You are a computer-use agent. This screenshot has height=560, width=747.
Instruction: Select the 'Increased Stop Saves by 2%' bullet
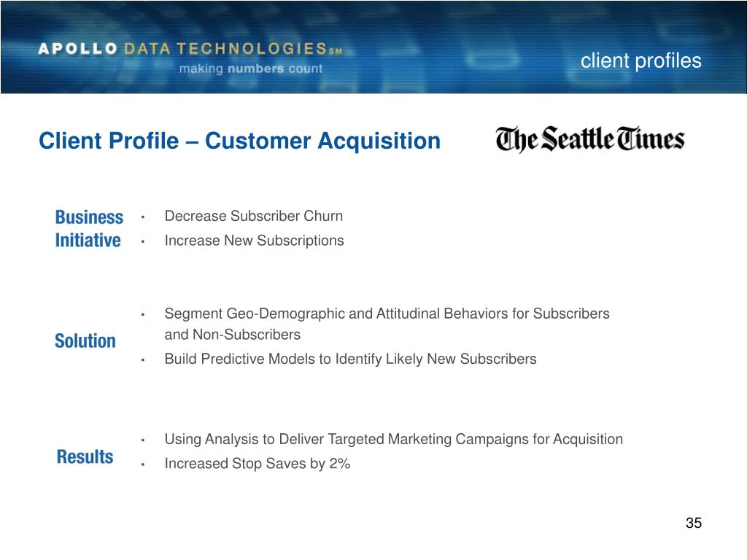[x=258, y=463]
